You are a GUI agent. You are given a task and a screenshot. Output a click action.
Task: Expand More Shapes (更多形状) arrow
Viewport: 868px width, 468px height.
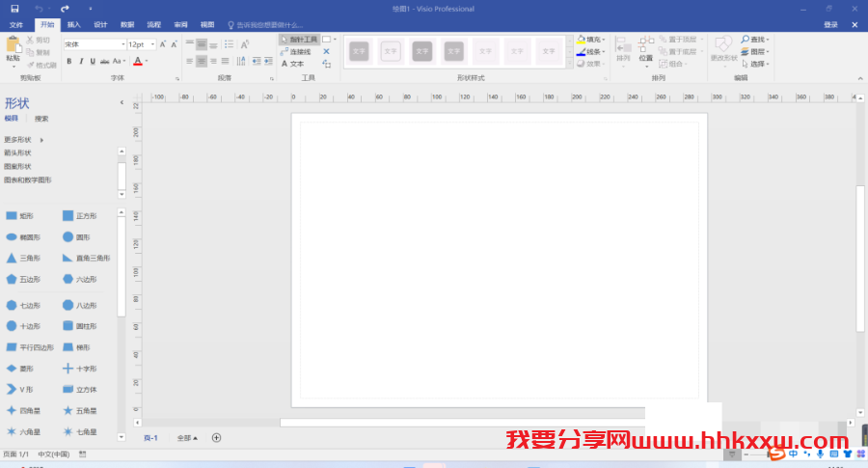tap(41, 140)
